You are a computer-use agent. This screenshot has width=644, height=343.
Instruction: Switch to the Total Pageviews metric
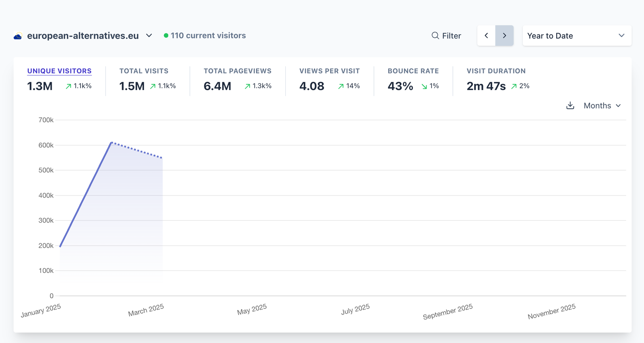tap(237, 71)
